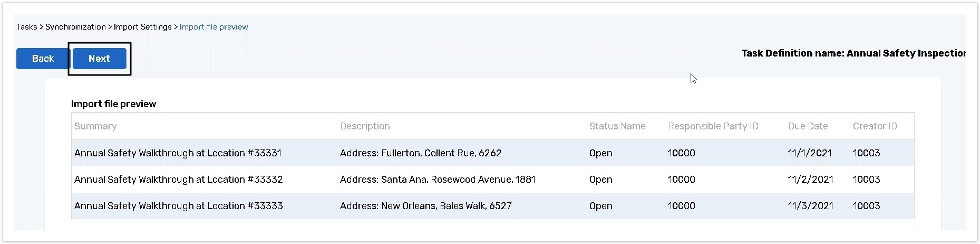Click the Import file preview heading
Viewport: 980px width, 244px height.
click(113, 104)
